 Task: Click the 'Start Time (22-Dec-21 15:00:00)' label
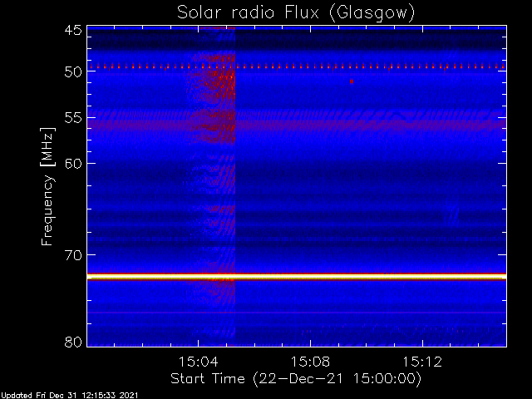pyautogui.click(x=296, y=379)
